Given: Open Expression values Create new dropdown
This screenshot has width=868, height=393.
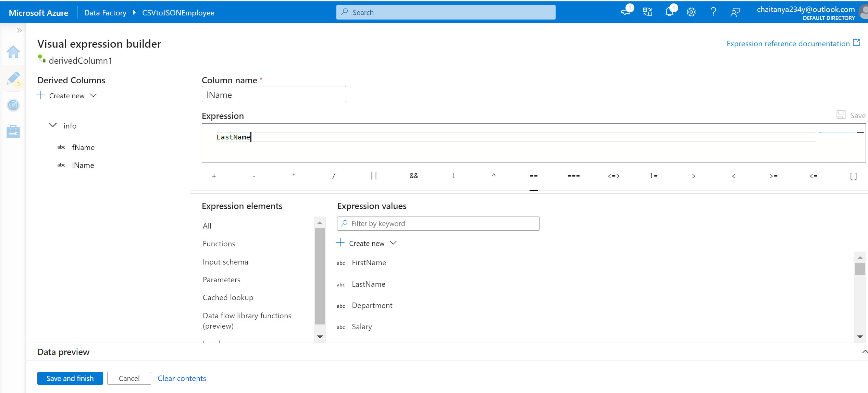Looking at the screenshot, I should coord(367,243).
